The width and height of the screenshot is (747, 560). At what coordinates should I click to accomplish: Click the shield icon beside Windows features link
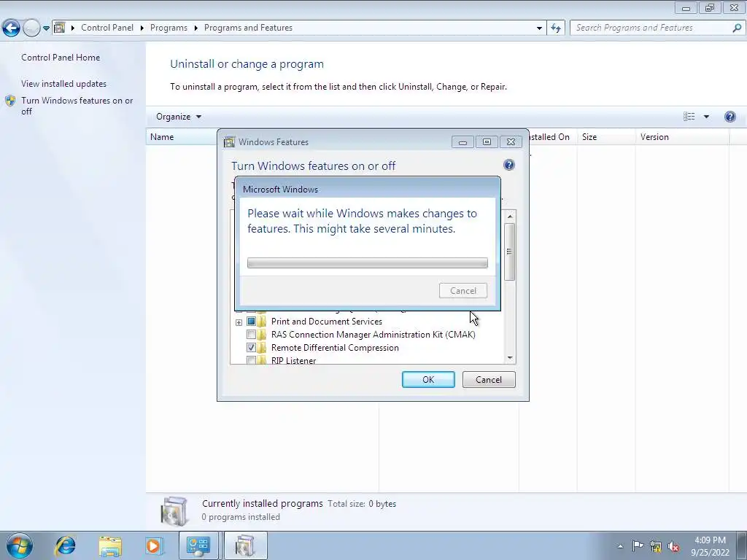tap(10, 101)
